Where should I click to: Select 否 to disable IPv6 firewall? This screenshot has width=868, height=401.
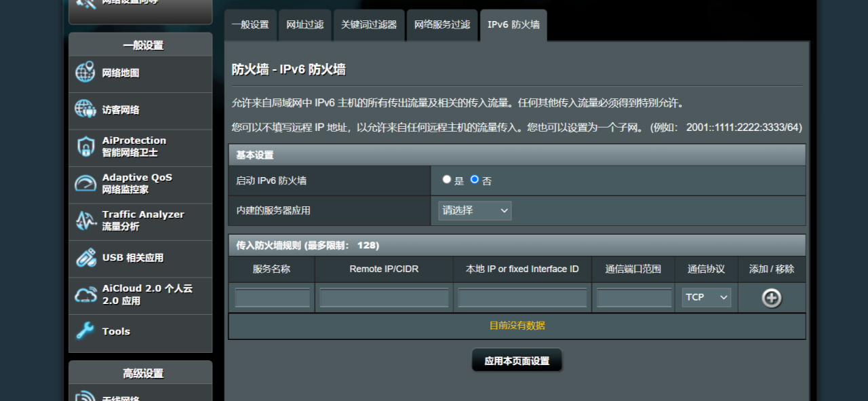(x=475, y=180)
